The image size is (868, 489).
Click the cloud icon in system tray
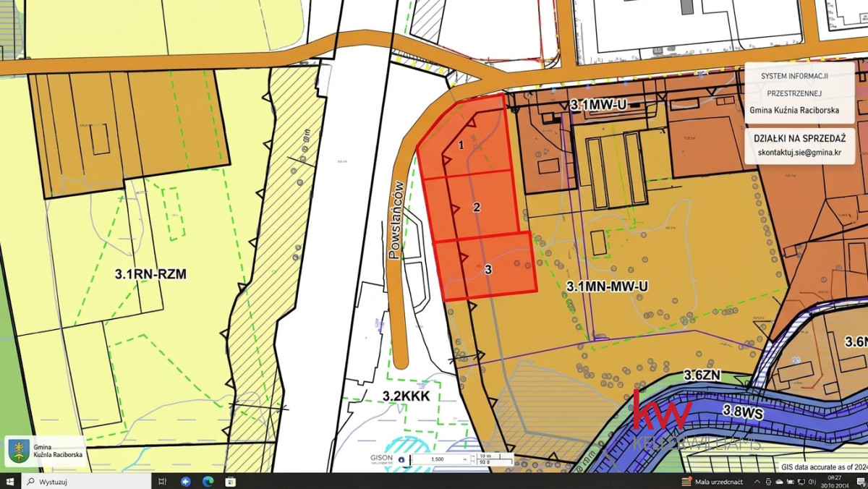click(x=779, y=482)
